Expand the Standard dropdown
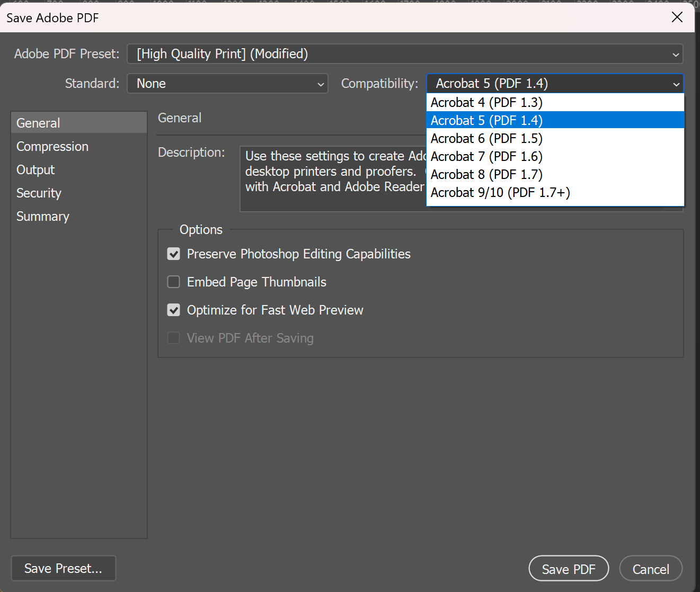Image resolution: width=700 pixels, height=592 pixels. coord(227,84)
